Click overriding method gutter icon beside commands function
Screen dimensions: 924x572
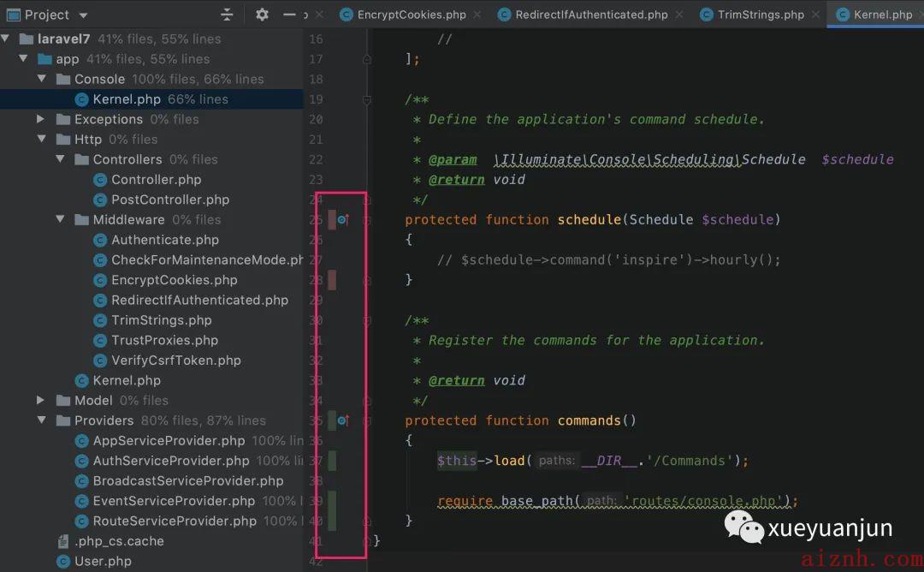(x=343, y=420)
